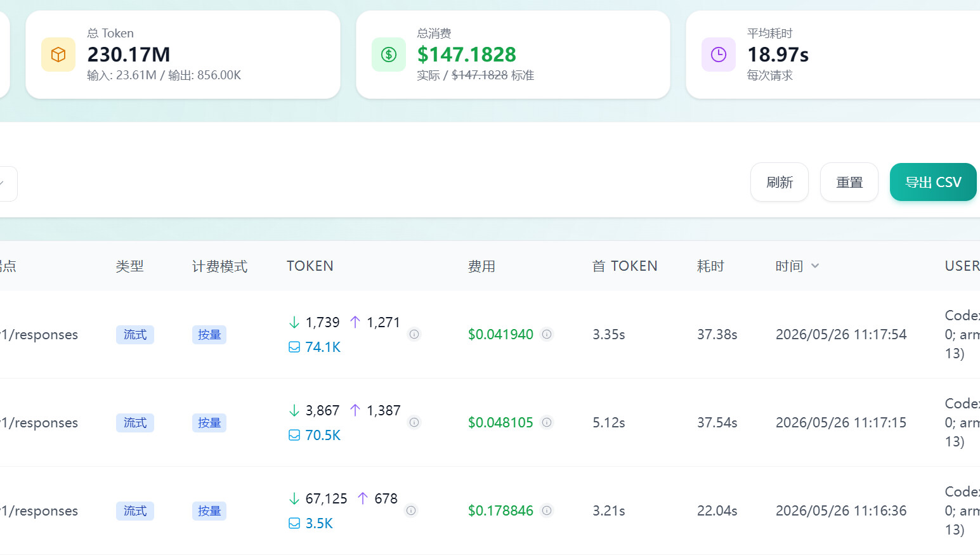Sort by the 时间 column chevron
980x558 pixels.
pos(815,266)
